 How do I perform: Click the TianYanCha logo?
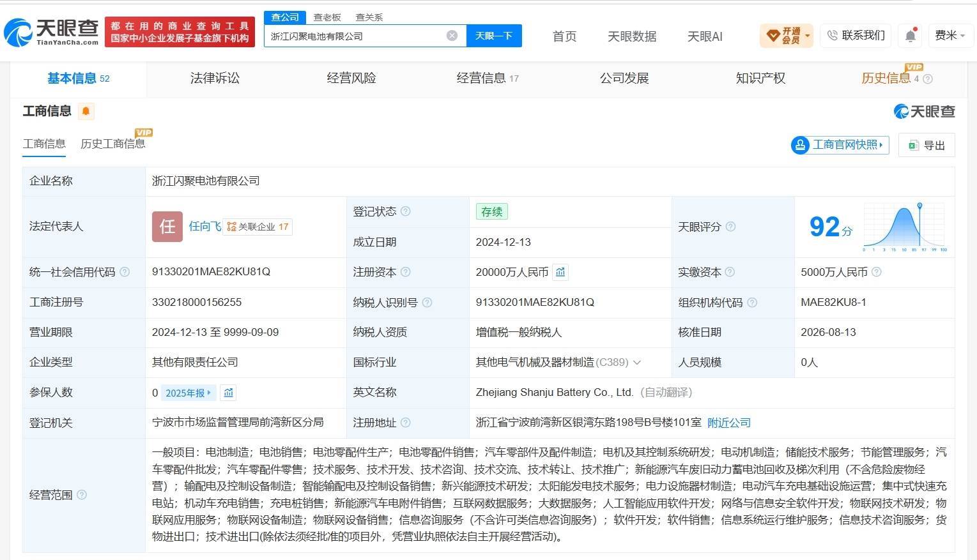[x=52, y=32]
